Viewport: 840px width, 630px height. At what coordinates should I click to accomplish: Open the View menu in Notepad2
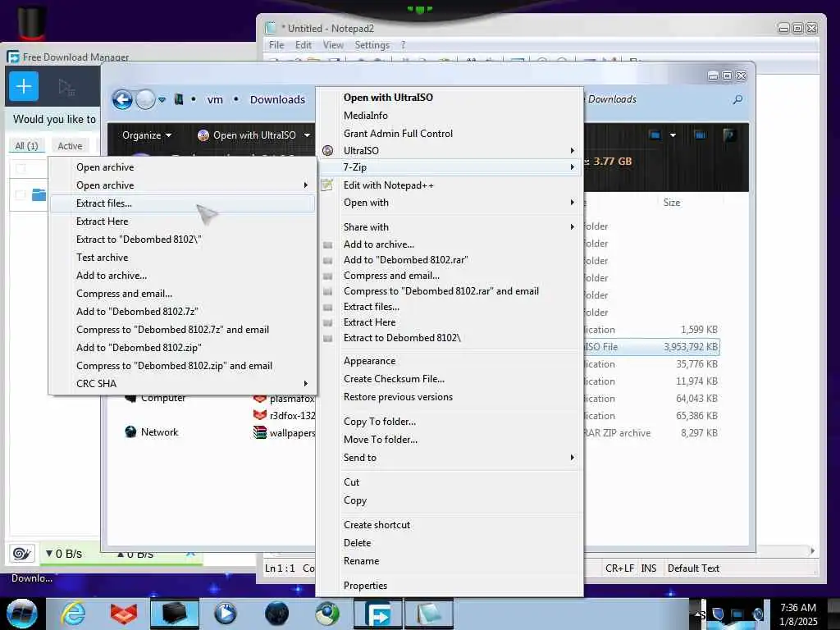click(333, 45)
